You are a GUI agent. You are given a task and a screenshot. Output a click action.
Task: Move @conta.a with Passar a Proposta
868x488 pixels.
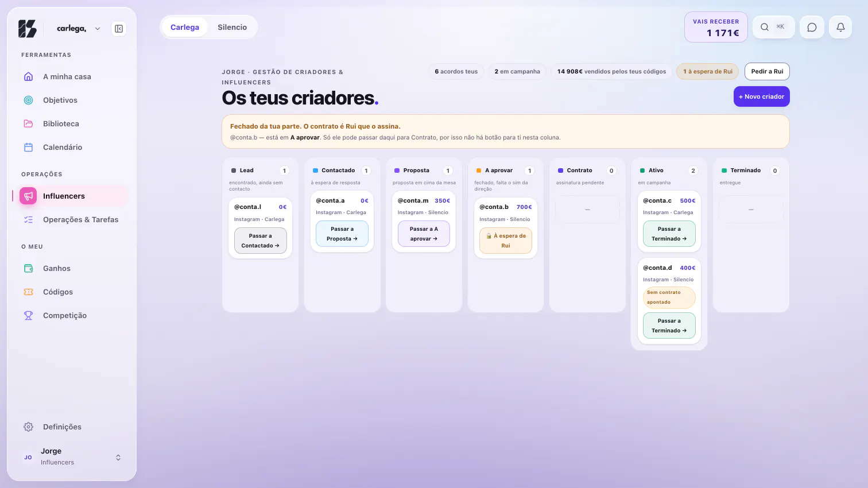click(x=342, y=234)
